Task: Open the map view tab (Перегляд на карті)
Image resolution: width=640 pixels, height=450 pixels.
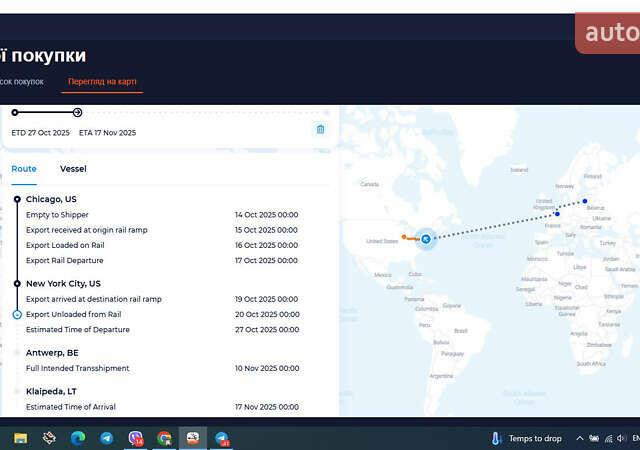Action: click(x=105, y=81)
